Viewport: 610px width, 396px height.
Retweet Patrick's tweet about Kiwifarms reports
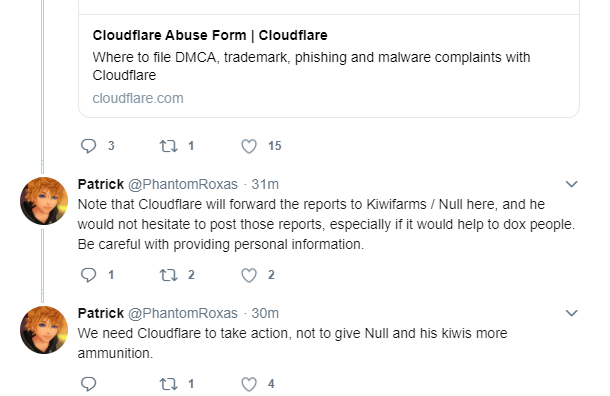click(x=168, y=275)
